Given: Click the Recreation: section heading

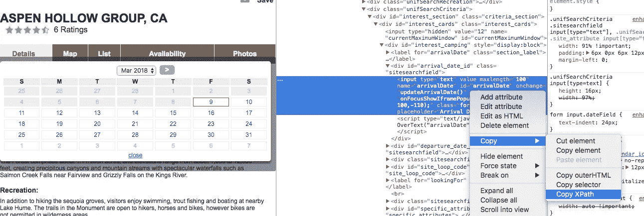Looking at the screenshot, I should [19, 190].
